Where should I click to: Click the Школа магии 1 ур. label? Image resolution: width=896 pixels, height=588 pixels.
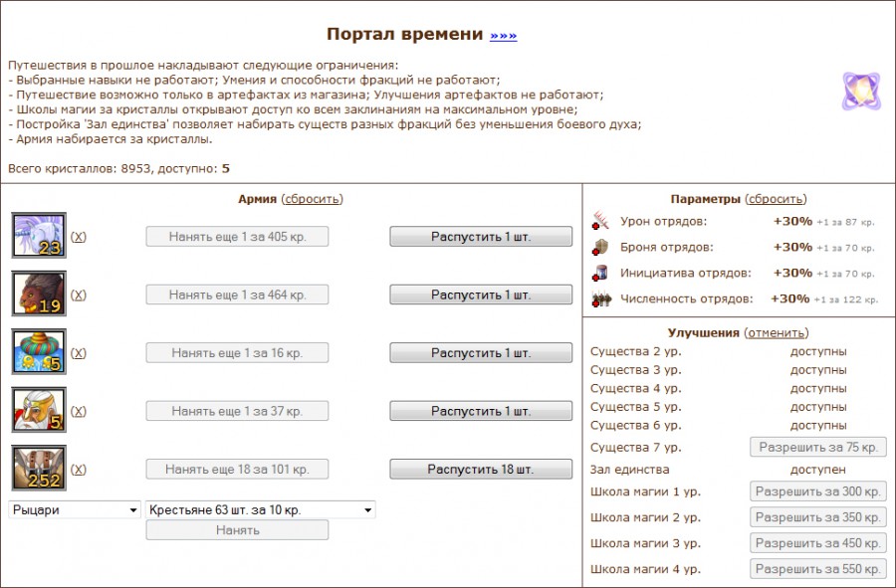click(x=646, y=490)
